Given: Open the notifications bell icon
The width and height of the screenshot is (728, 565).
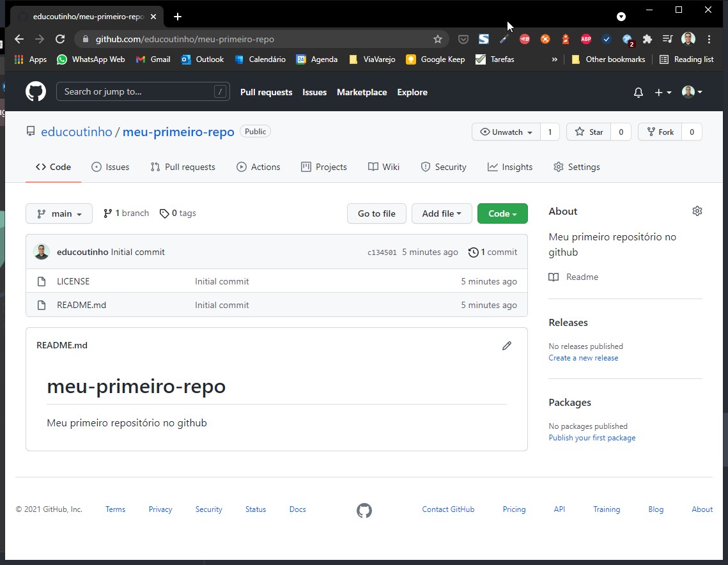Looking at the screenshot, I should (639, 93).
